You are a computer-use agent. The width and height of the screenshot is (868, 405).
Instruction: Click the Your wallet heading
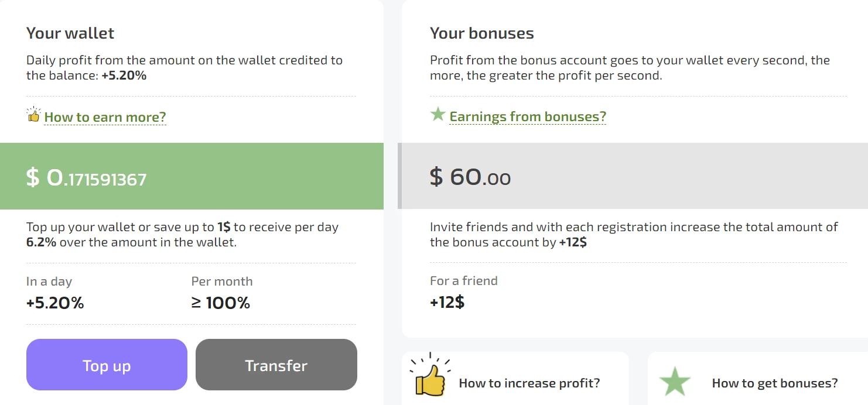[70, 33]
